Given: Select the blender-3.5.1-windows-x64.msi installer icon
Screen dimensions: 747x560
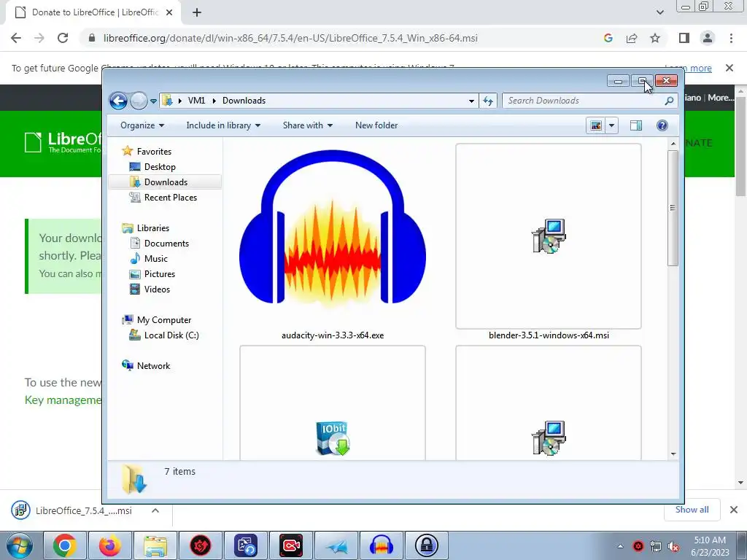Looking at the screenshot, I should tap(549, 236).
